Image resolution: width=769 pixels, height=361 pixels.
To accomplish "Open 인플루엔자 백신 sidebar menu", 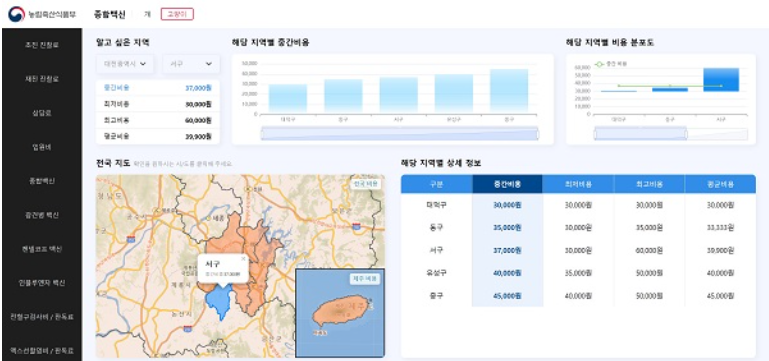I will click(x=42, y=283).
